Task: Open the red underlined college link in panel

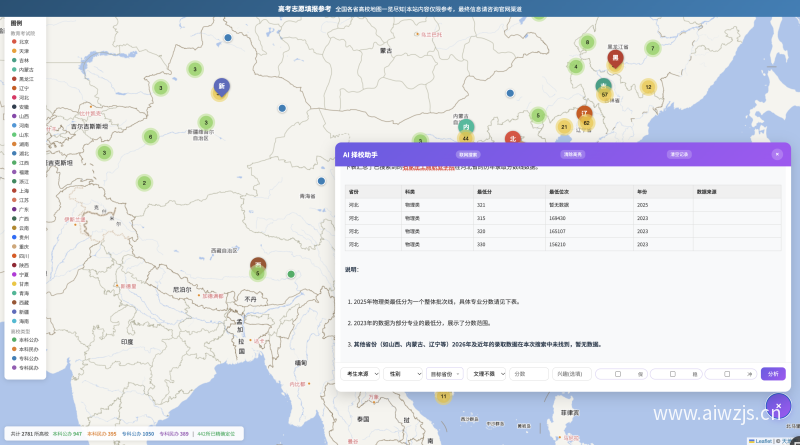Action: 429,167
